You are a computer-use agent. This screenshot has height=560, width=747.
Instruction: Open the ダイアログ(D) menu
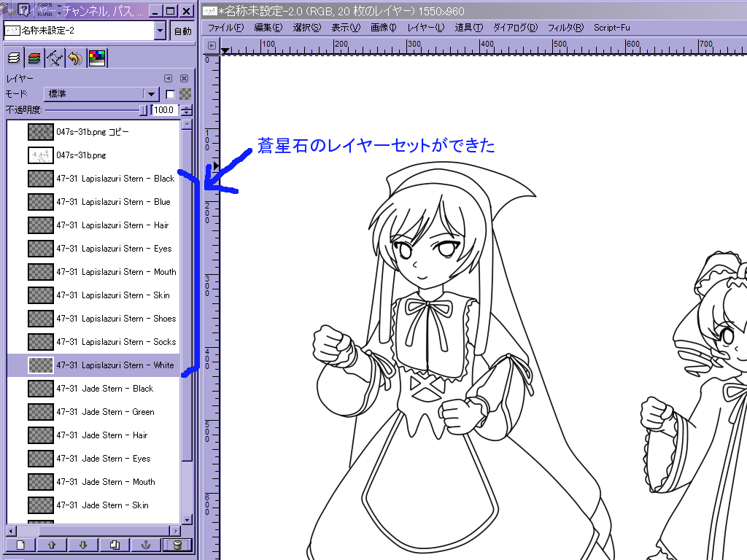tap(516, 28)
